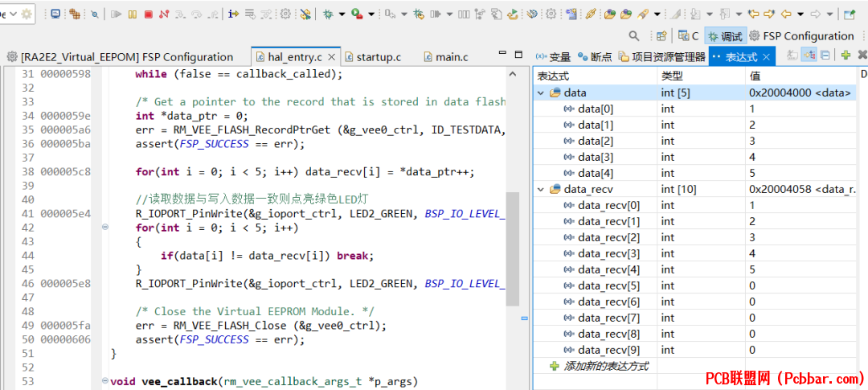Image resolution: width=868 pixels, height=390 pixels.
Task: Open the 项目资源管理器 tab
Action: coord(662,57)
